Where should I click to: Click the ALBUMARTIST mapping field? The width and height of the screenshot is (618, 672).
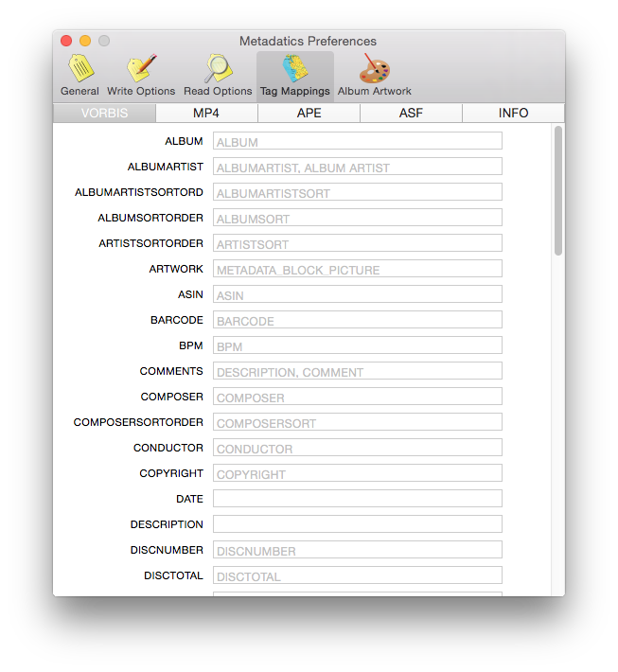click(358, 167)
